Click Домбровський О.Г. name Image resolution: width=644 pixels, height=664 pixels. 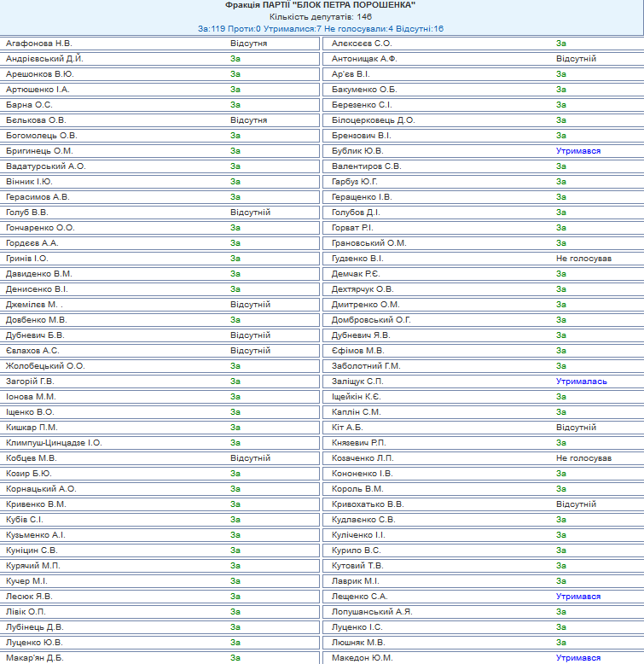pyautogui.click(x=371, y=320)
